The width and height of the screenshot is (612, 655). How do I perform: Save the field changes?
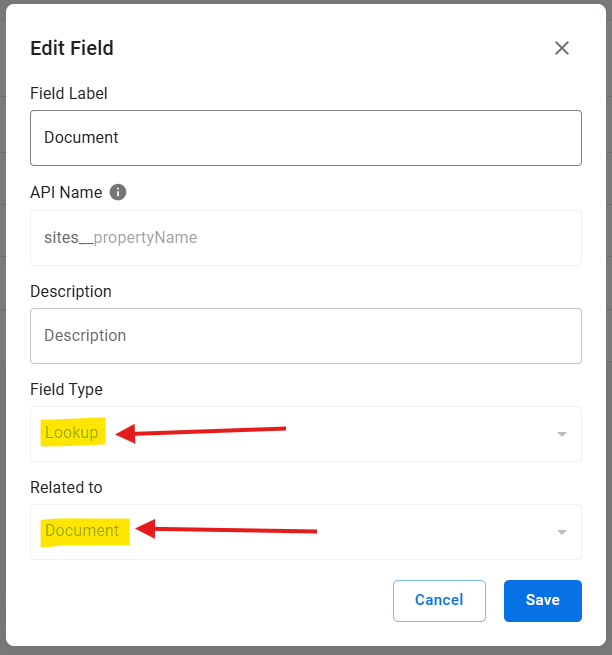(542, 600)
